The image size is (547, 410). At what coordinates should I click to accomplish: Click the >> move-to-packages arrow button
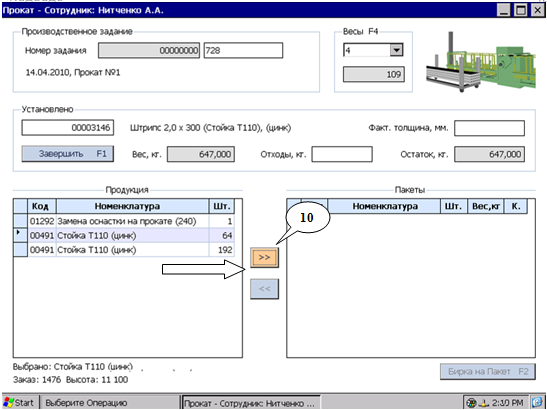(x=264, y=258)
